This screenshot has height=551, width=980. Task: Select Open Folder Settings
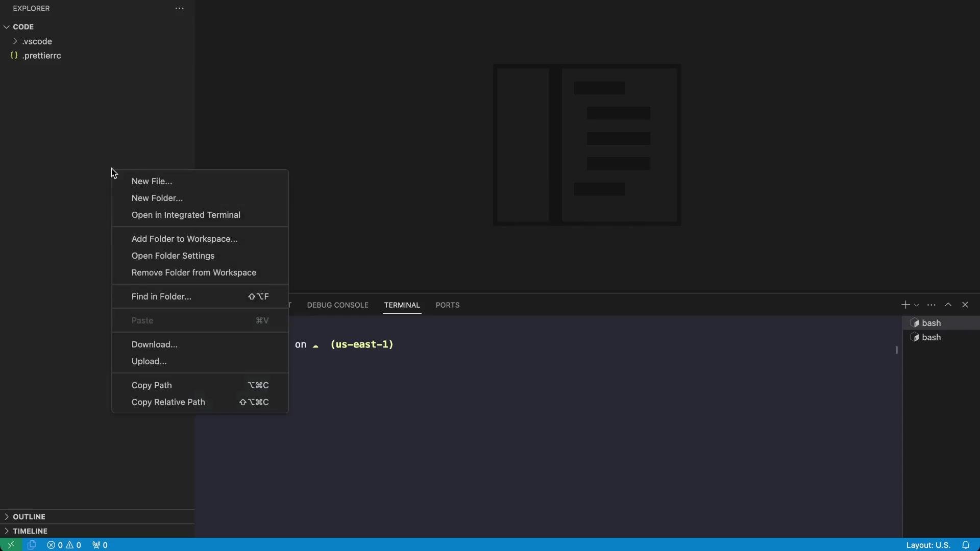coord(200,256)
